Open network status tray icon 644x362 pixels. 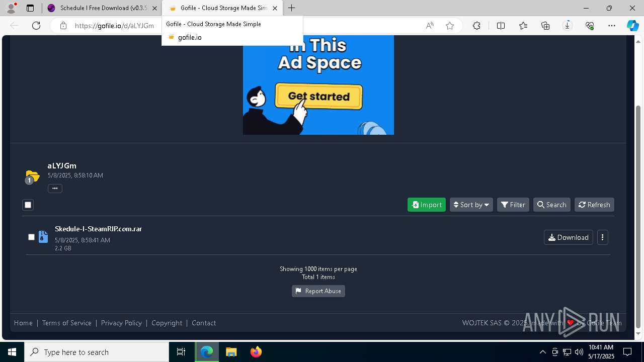coord(567,352)
